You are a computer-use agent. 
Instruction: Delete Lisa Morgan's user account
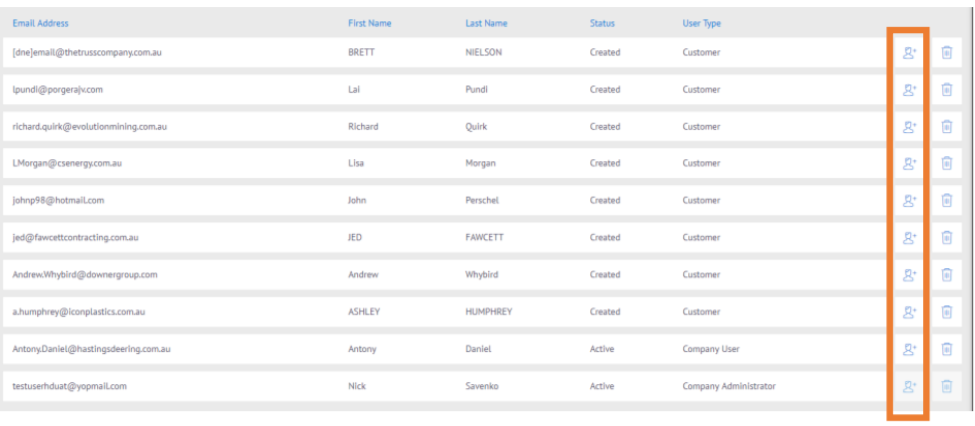(x=946, y=164)
